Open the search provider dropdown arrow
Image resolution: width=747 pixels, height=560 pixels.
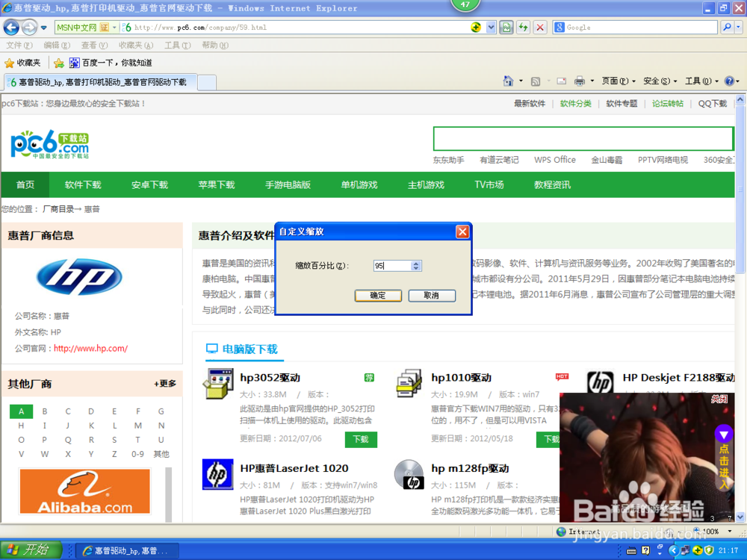[739, 28]
